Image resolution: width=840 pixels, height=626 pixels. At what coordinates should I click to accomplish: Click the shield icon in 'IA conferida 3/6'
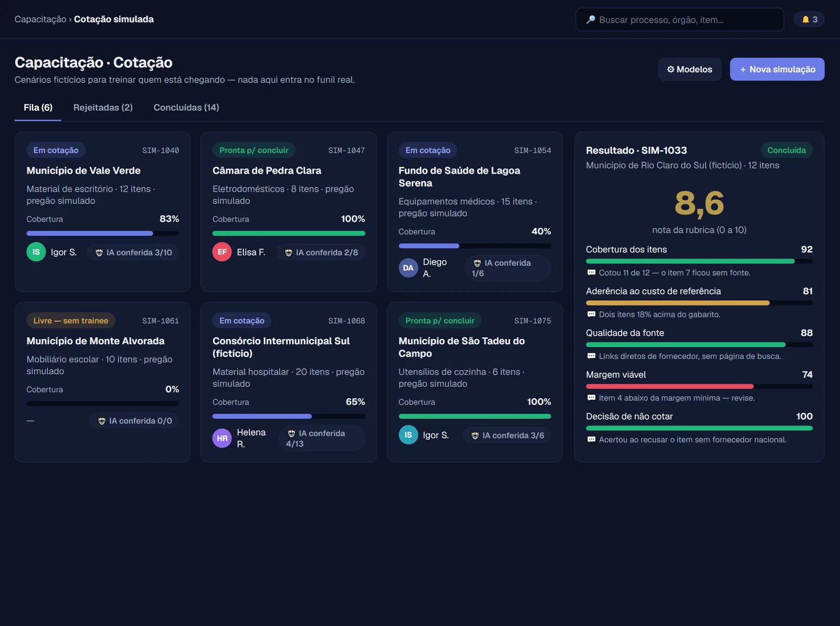(475, 436)
